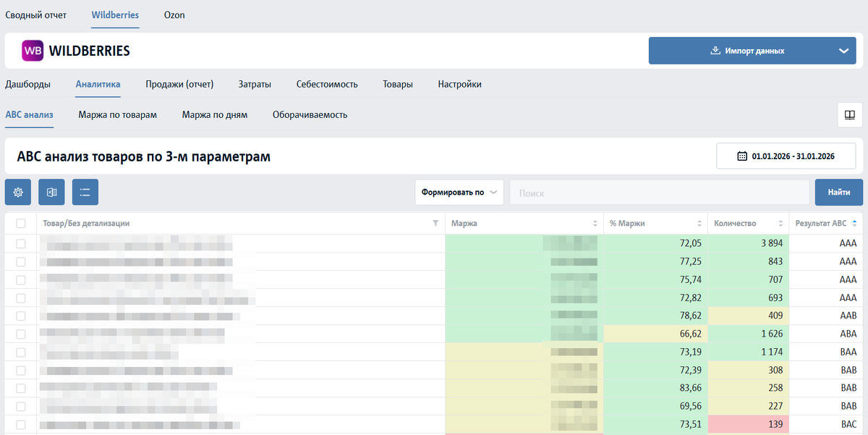Click the % Маржи value 69,56

[690, 406]
